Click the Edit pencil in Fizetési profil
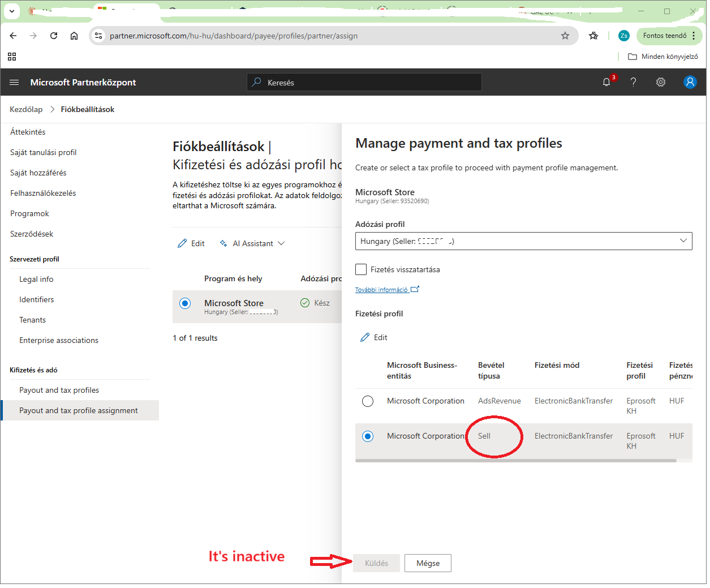710x588 pixels. point(365,337)
